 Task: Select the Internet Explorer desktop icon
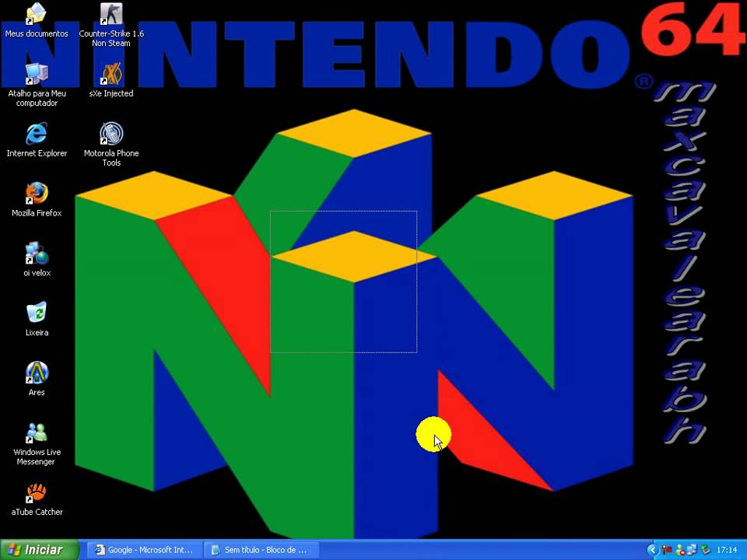coord(37,139)
